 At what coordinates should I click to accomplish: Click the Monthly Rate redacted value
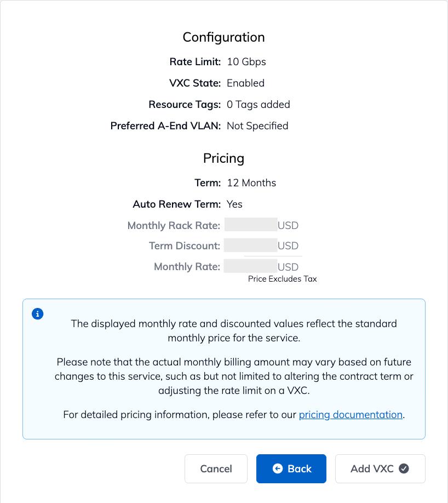251,266
